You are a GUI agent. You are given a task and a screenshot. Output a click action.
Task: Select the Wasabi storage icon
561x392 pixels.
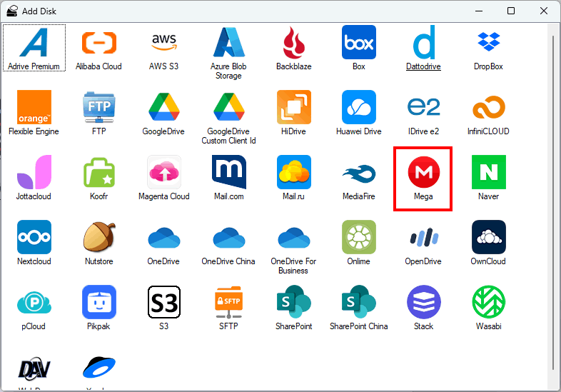pos(488,303)
